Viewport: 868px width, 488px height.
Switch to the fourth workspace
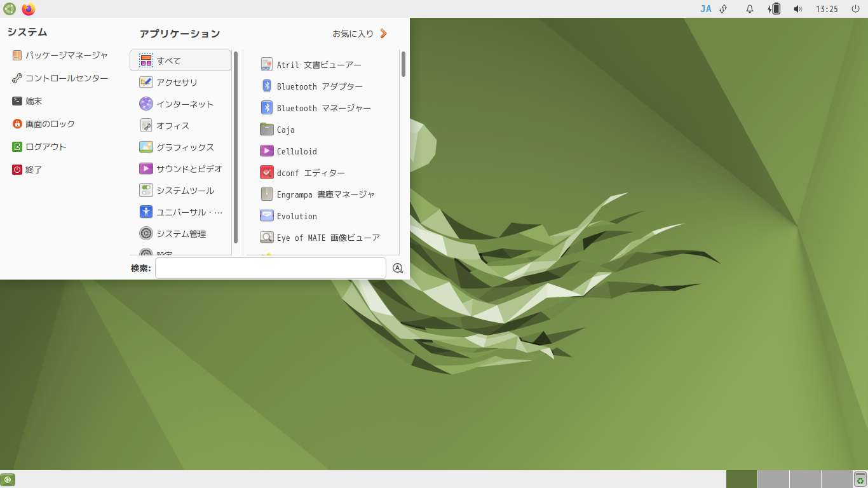coord(837,479)
